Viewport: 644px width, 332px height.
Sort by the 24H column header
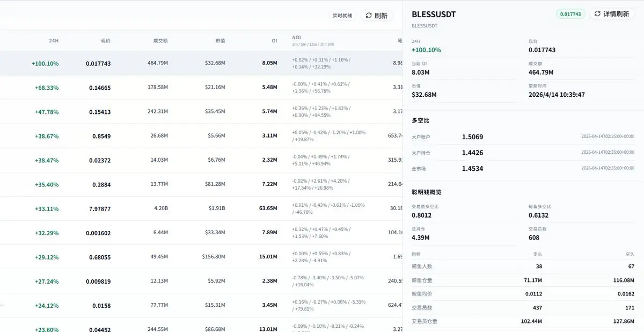(54, 41)
